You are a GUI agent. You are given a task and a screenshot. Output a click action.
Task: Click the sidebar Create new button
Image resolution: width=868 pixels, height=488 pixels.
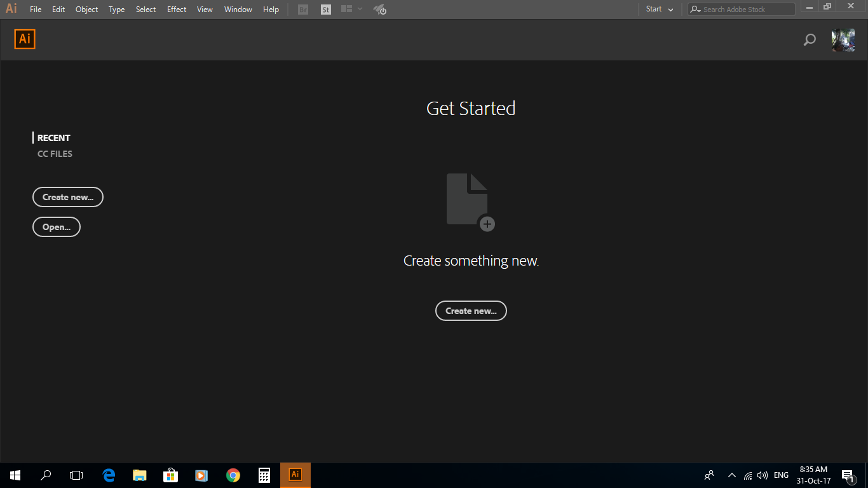pyautogui.click(x=67, y=197)
